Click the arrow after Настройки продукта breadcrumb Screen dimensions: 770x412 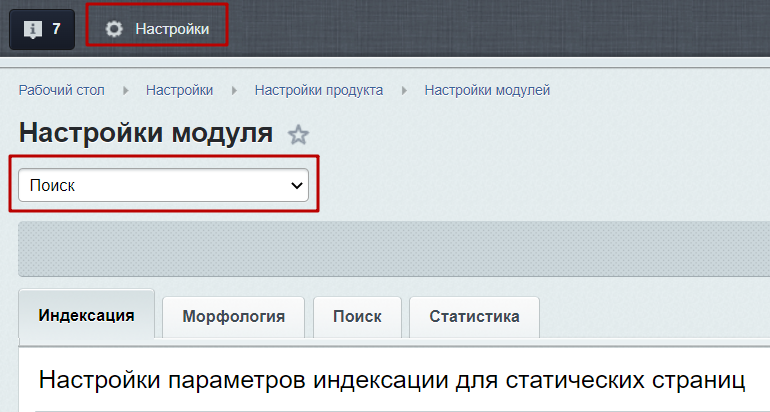click(404, 90)
